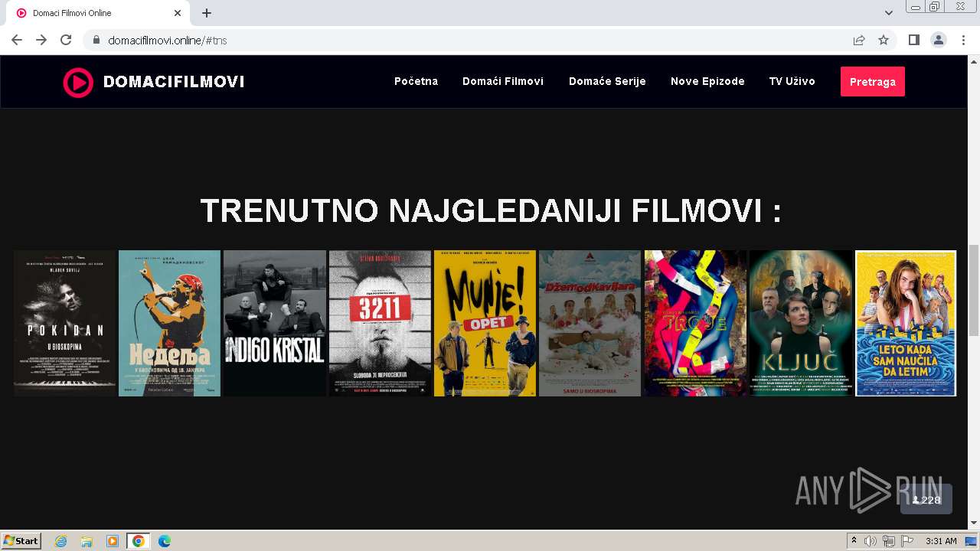Click the Pretraga search button
This screenshot has width=980, height=551.
(873, 82)
